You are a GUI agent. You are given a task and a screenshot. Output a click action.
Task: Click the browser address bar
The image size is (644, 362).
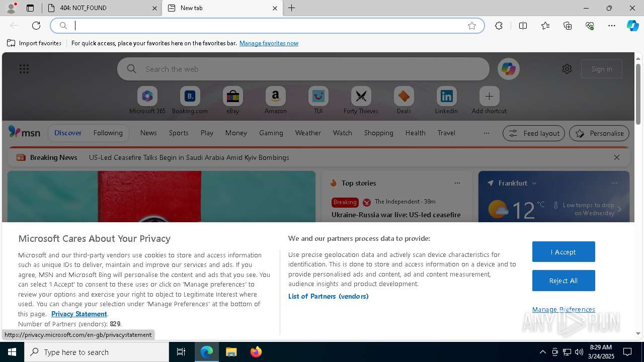[x=268, y=26]
